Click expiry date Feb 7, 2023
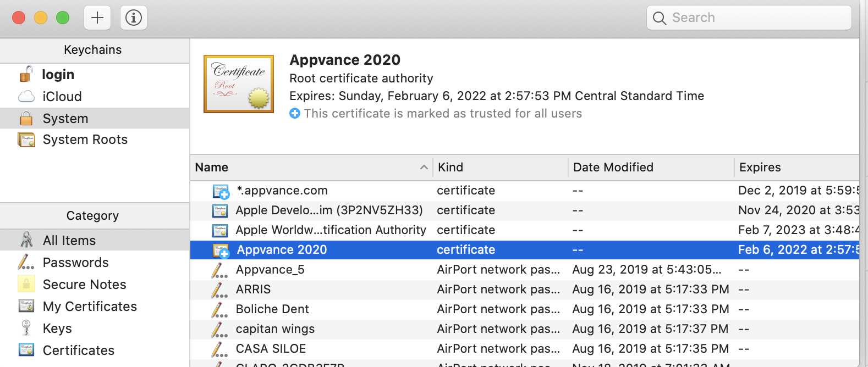Image resolution: width=868 pixels, height=367 pixels. coord(799,230)
